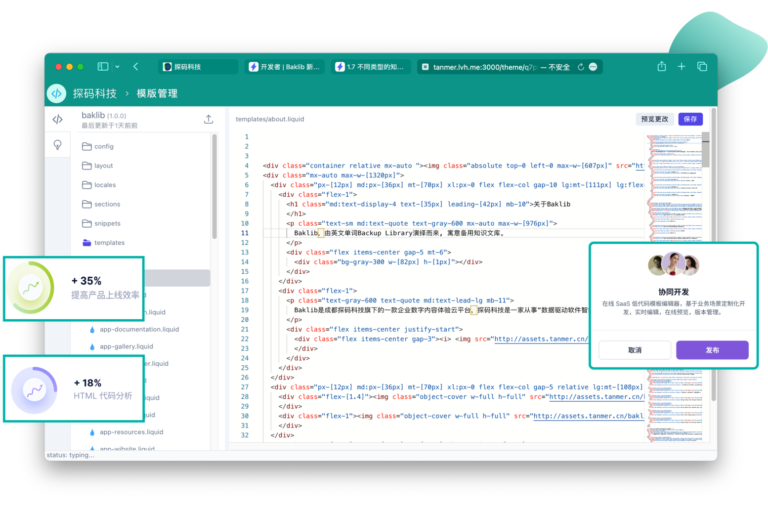Click the templates/about.liquid file path
Image resolution: width=768 pixels, height=512 pixels.
(x=270, y=119)
